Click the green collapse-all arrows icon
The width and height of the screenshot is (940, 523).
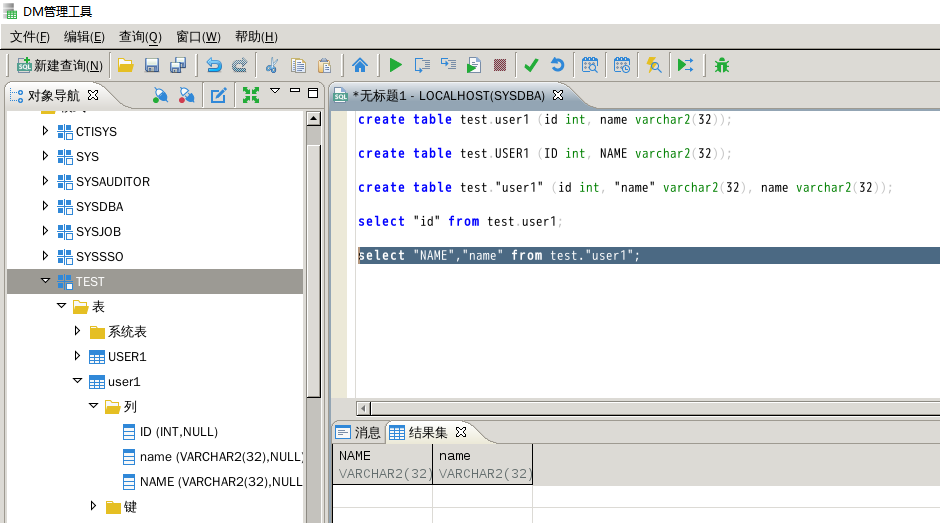tap(251, 95)
